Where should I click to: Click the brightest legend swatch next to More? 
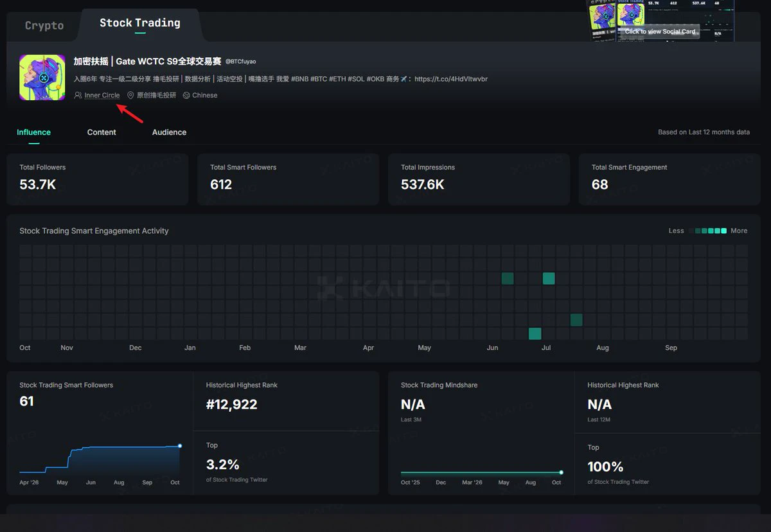click(724, 231)
